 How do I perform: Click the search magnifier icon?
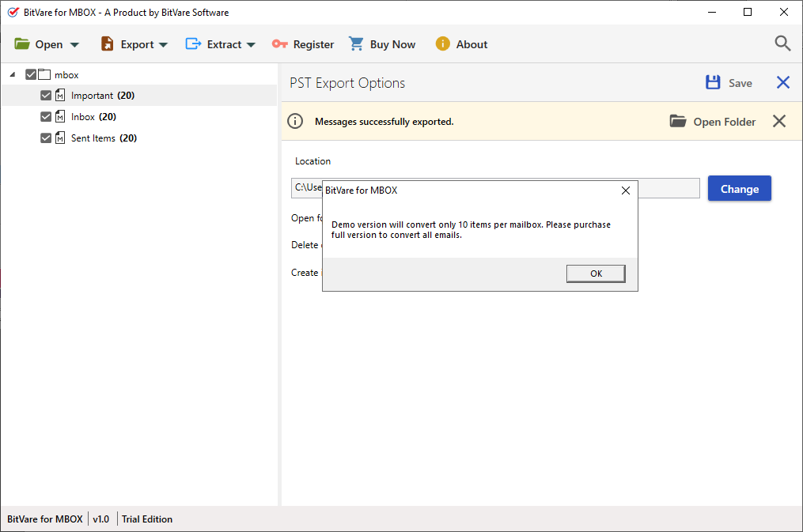tap(782, 43)
